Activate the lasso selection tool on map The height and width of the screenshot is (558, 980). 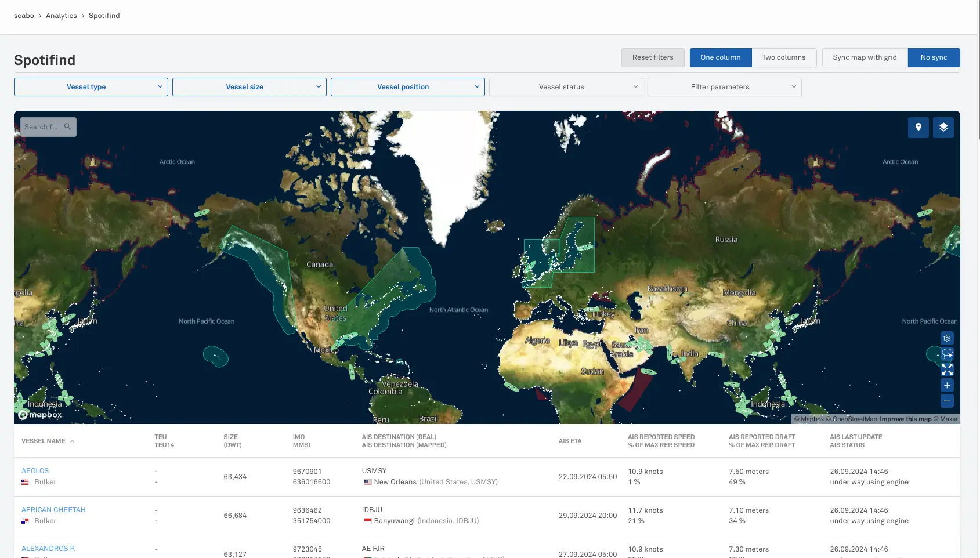click(x=947, y=354)
